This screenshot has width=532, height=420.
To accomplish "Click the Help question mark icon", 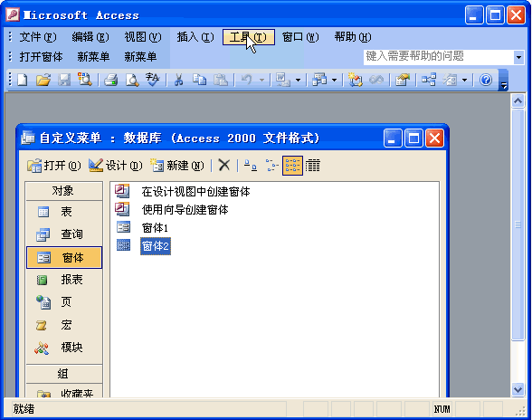I will click(x=486, y=81).
